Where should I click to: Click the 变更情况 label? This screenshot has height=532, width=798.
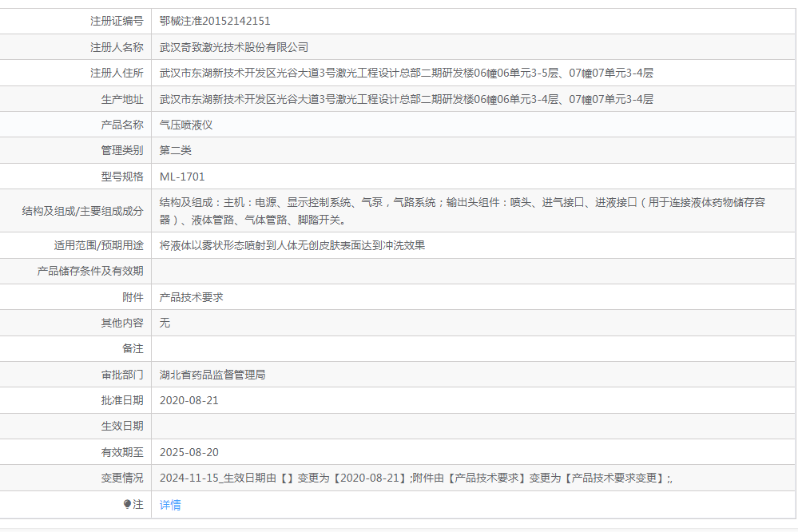122,478
